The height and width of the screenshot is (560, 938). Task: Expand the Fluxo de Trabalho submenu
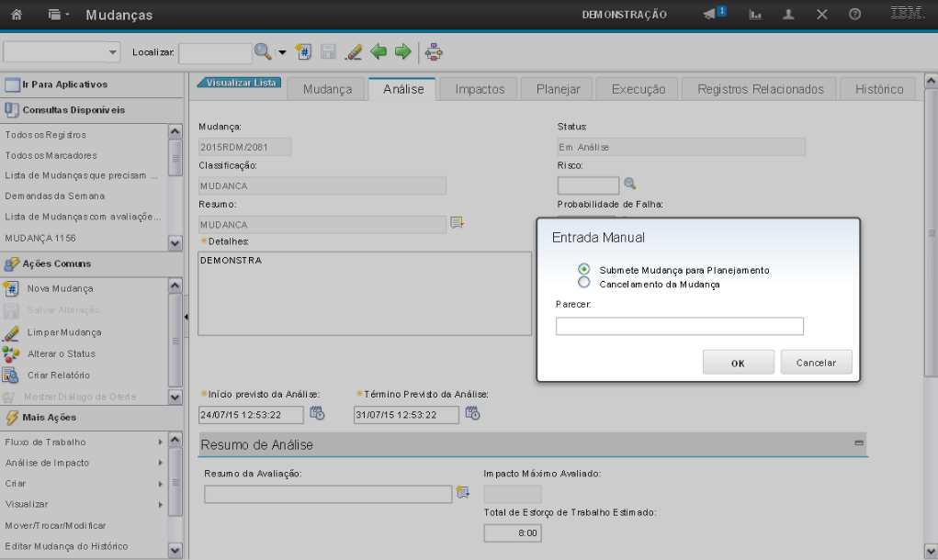(160, 442)
